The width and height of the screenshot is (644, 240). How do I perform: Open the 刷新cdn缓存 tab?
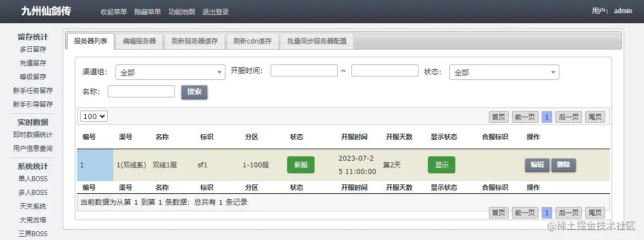tap(252, 41)
